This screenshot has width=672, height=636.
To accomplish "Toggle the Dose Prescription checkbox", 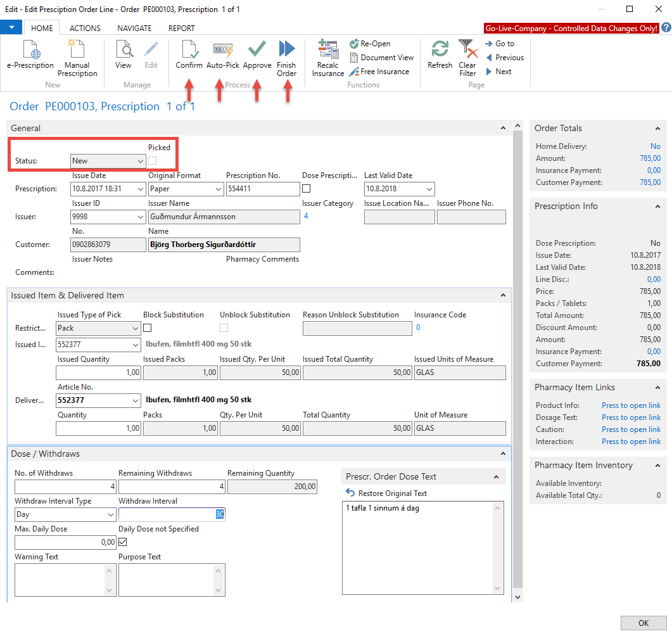I will [307, 189].
